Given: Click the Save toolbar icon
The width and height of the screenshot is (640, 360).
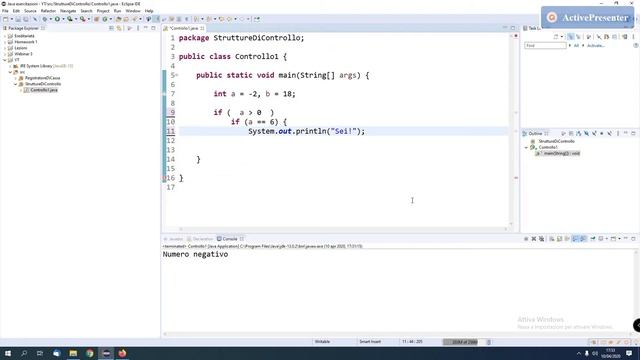Looking at the screenshot, I should [x=18, y=19].
